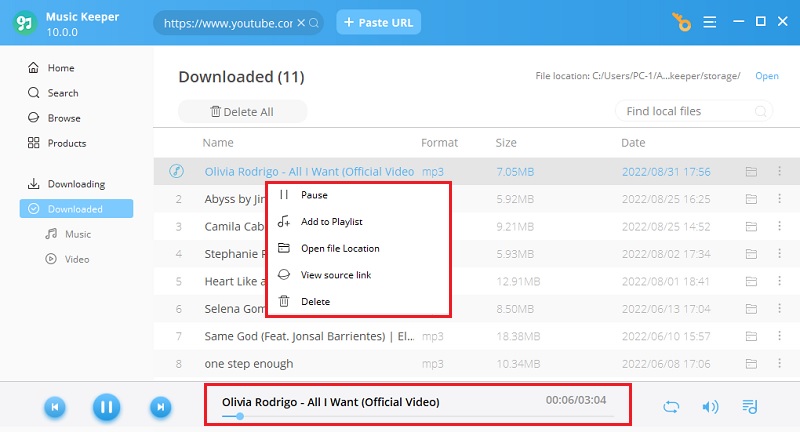Image resolution: width=800 pixels, height=432 pixels.
Task: Skip to the previous track
Action: tap(55, 407)
